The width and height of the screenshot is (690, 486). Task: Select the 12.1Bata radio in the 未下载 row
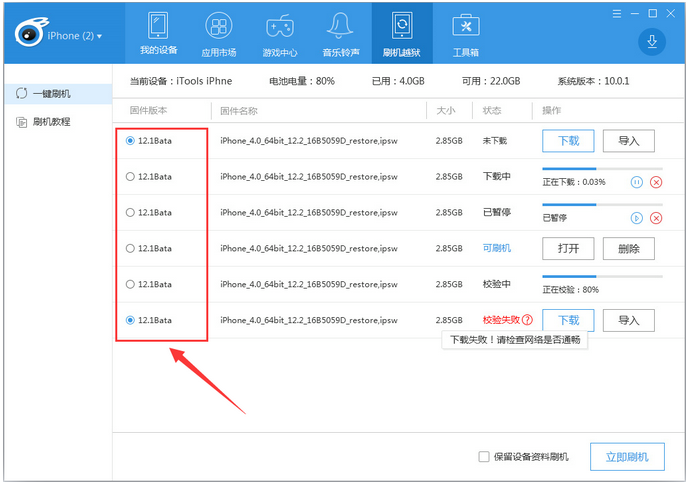130,141
